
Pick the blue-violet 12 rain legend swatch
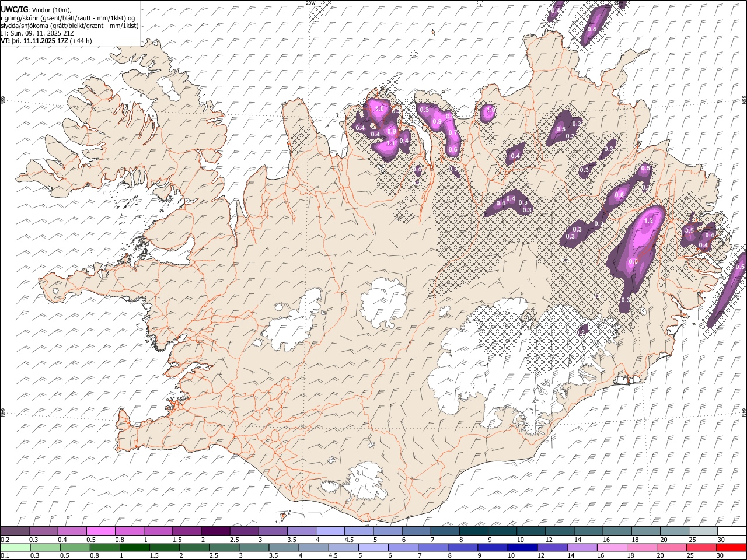point(552,547)
